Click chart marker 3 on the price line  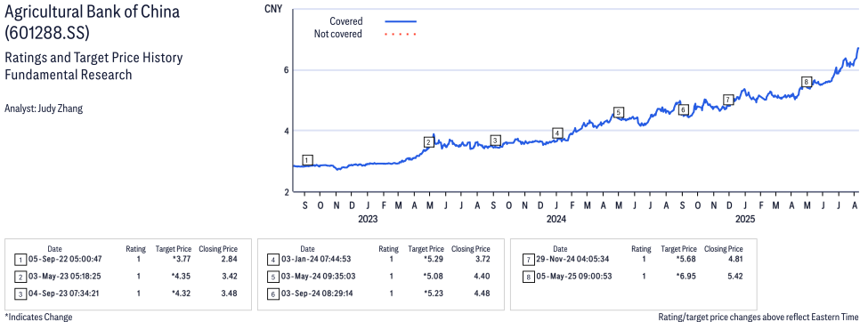click(496, 140)
